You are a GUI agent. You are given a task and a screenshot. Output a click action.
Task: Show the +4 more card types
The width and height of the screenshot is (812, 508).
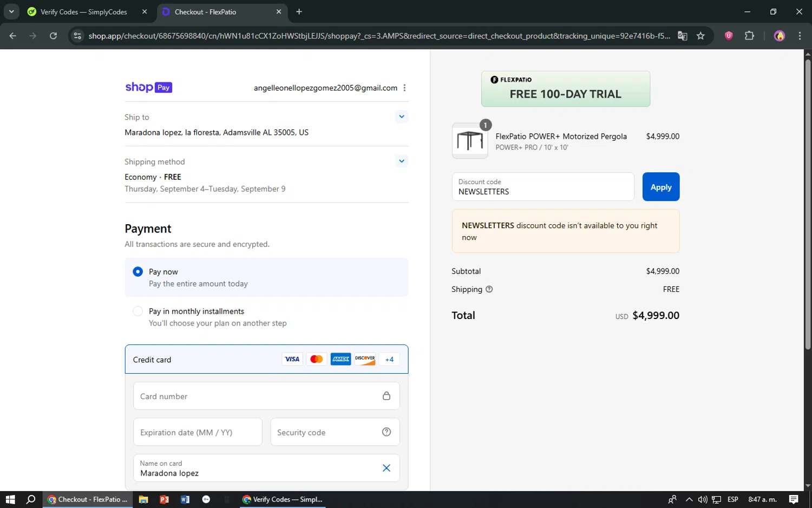pos(389,359)
